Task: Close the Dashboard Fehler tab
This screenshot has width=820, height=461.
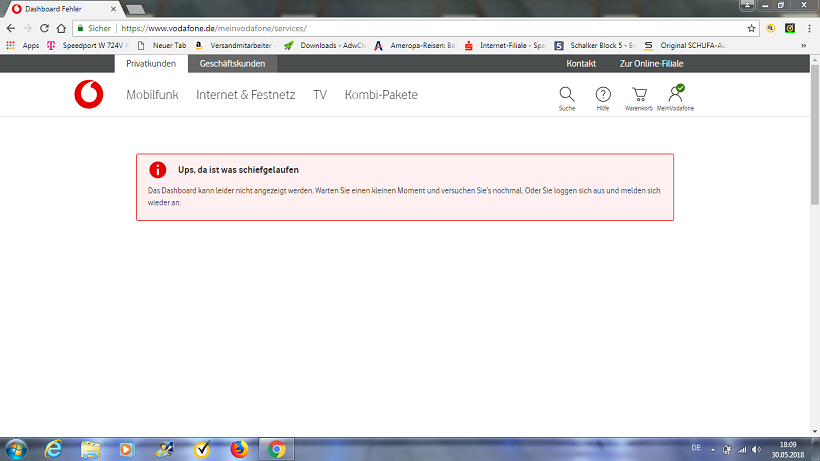Action: point(113,9)
